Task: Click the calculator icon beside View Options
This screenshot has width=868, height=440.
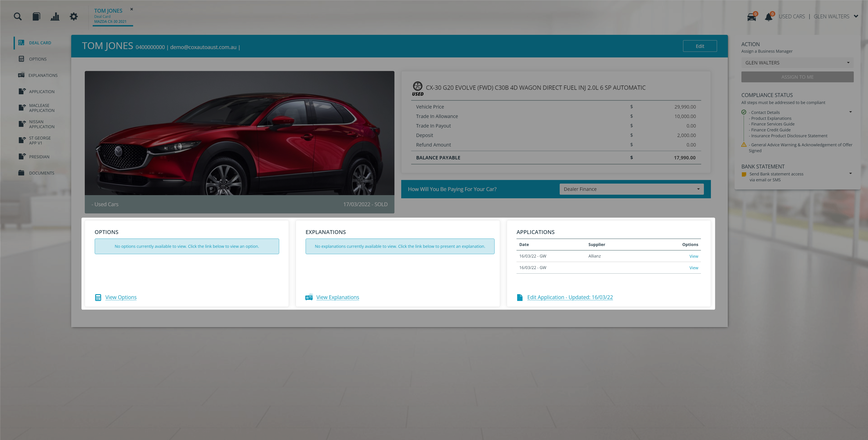Action: click(98, 297)
